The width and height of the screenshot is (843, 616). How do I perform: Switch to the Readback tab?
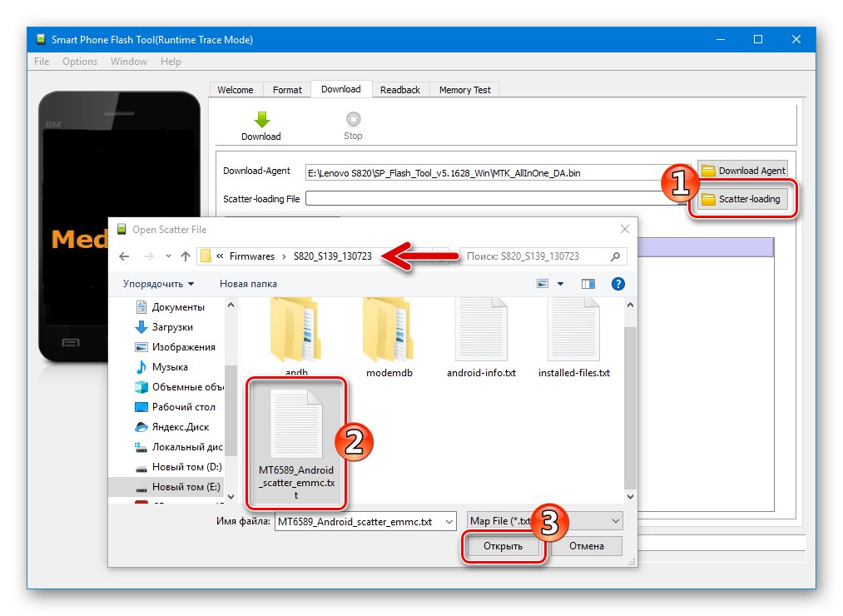(x=400, y=89)
